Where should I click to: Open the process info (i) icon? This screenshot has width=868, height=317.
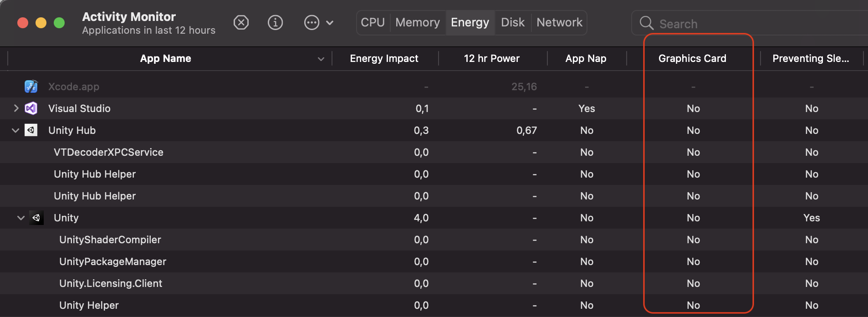(275, 22)
